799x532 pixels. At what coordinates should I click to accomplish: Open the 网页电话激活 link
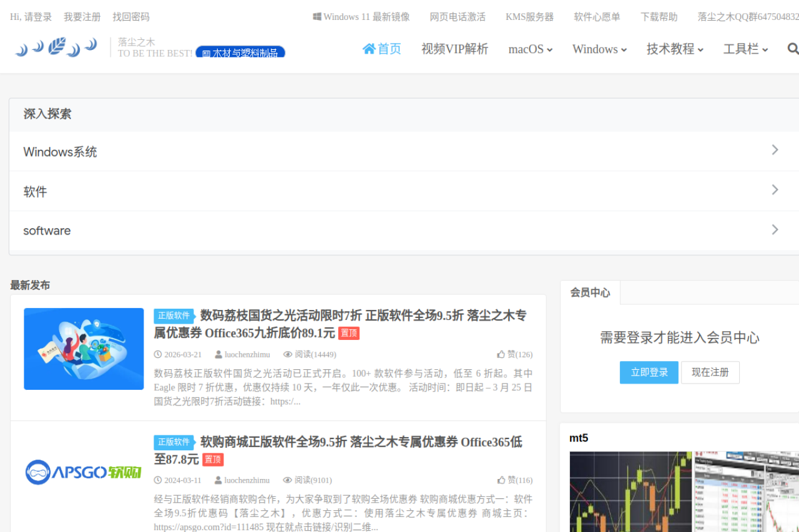(x=458, y=17)
